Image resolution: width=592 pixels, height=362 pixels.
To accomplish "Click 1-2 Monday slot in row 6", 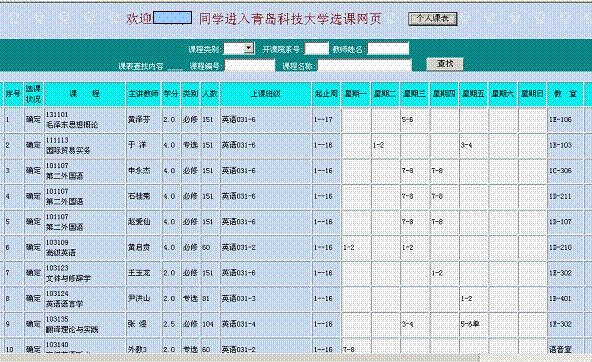I will pos(348,248).
